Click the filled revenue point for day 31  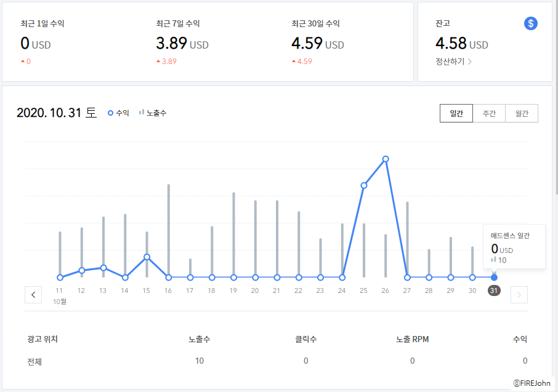494,278
